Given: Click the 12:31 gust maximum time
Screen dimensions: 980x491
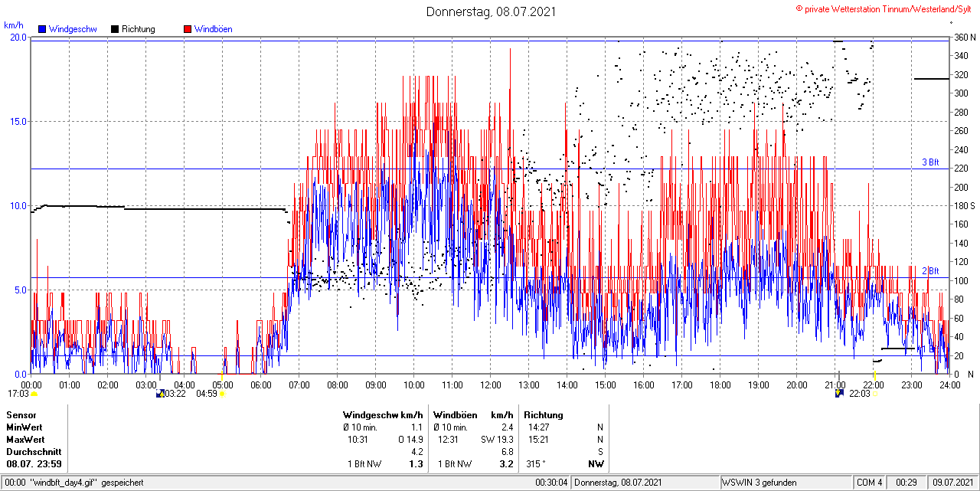Looking at the screenshot, I should click(449, 440).
